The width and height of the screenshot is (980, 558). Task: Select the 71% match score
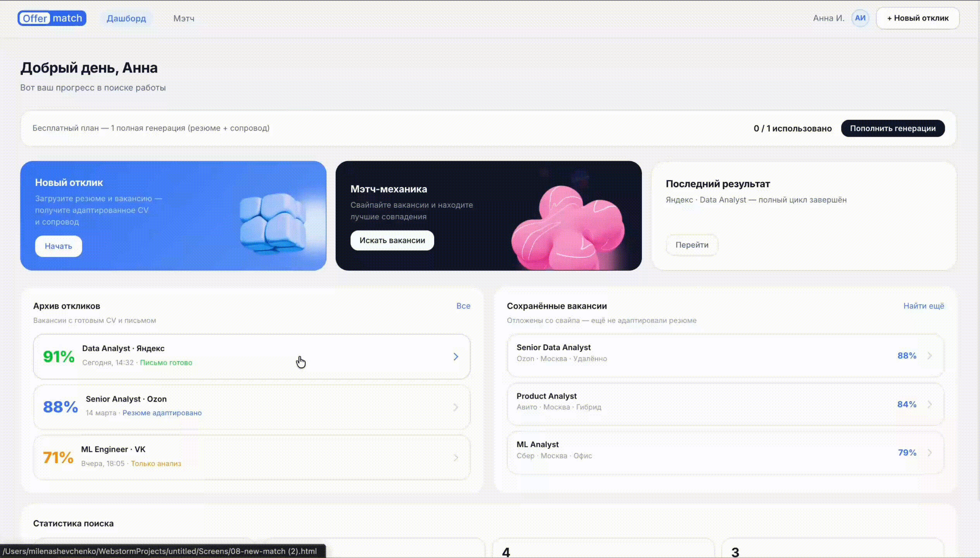pos(58,458)
